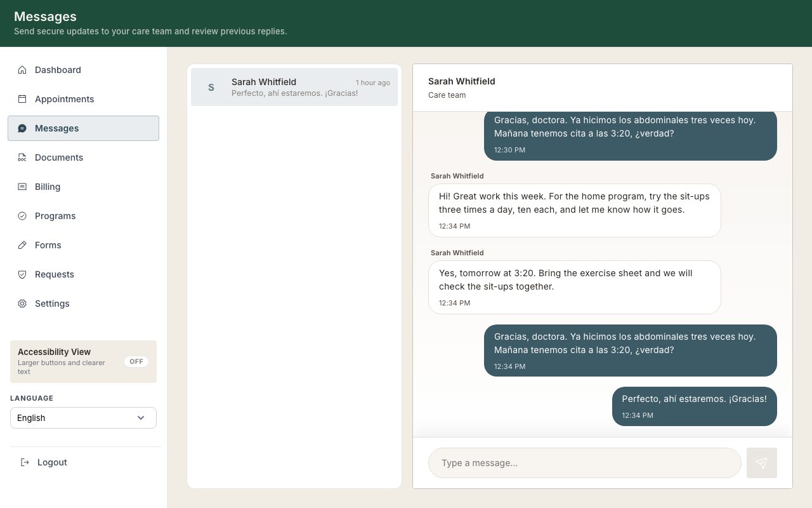Navigate to Billing in the sidebar
Viewport: 812px width, 508px height.
tap(83, 187)
